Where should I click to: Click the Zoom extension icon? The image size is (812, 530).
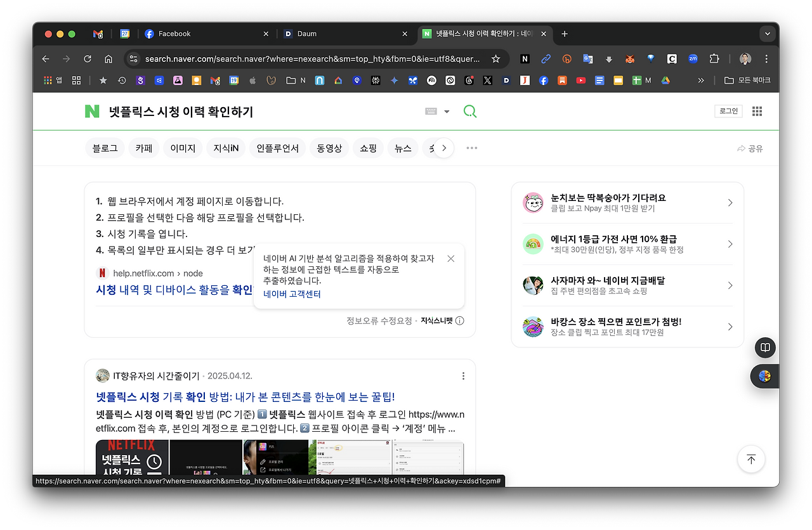693,59
